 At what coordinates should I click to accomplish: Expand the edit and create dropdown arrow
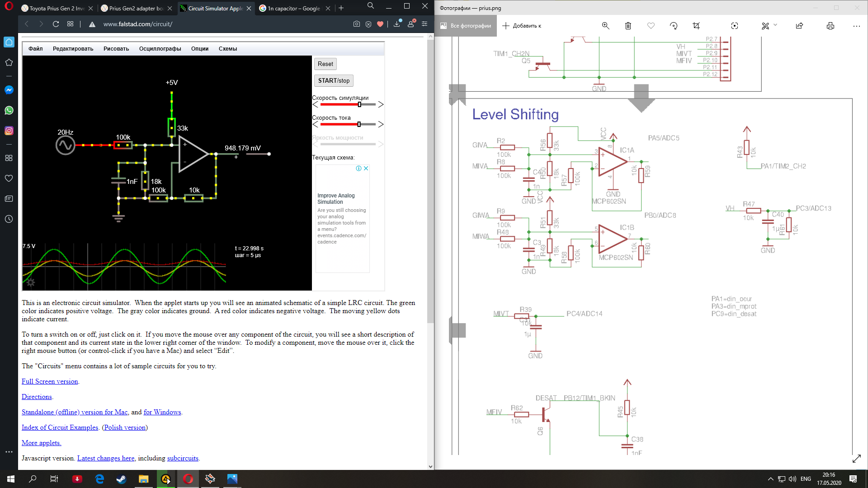[x=775, y=25]
